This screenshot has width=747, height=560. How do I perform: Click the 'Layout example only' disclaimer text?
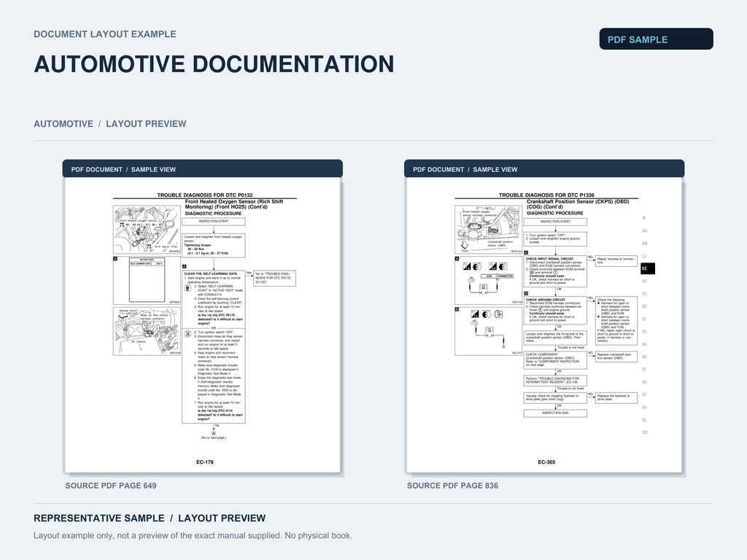[x=193, y=536]
